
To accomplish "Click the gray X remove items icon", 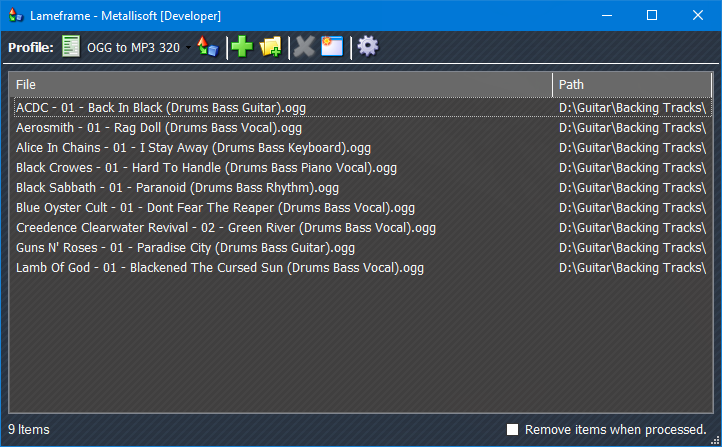I will tap(303, 47).
